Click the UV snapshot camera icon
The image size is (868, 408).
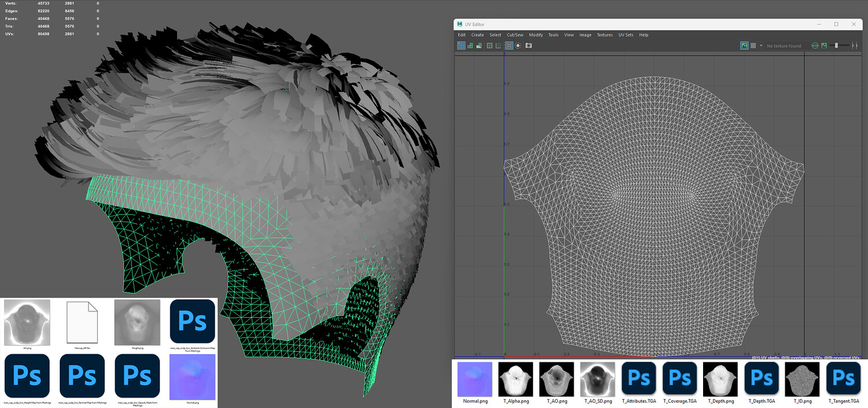coord(528,45)
